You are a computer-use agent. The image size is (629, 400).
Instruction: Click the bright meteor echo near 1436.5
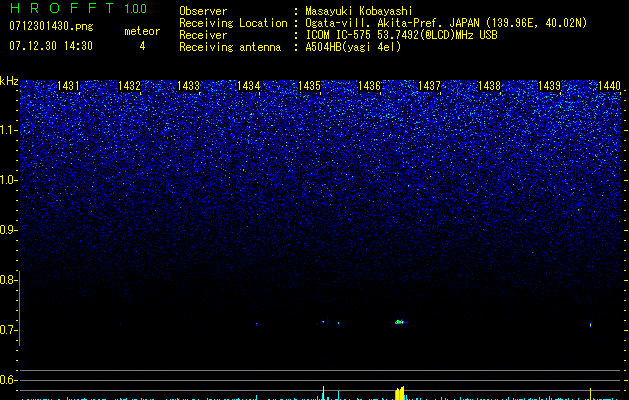coord(400,322)
